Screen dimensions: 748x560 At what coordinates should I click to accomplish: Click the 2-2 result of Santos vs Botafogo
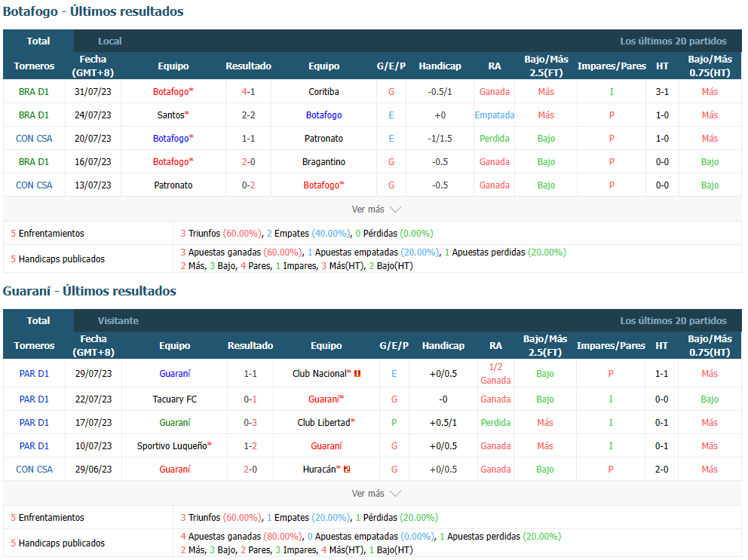coord(249,115)
